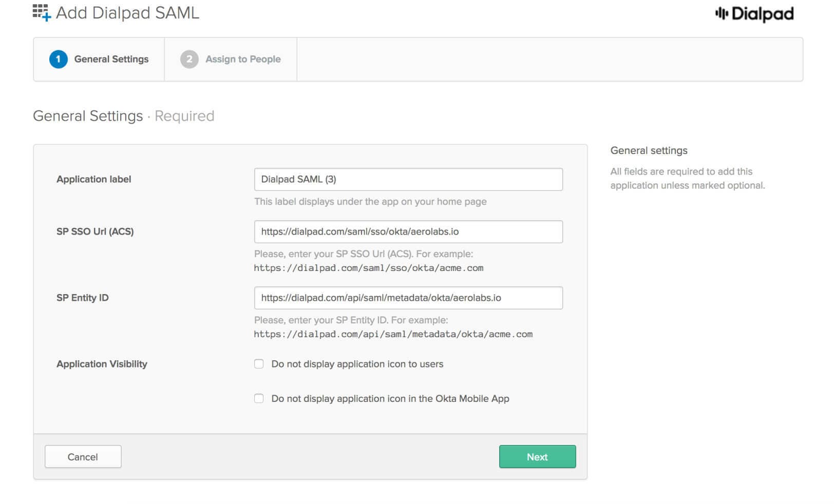Click the Add Dialpad SAML page title

(127, 13)
